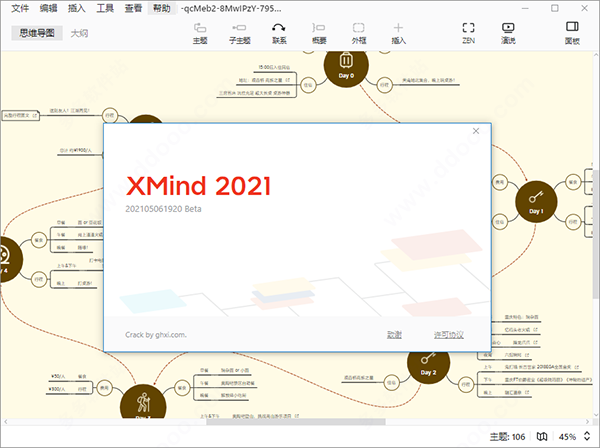The image size is (600, 448).
Task: Open the 插入 (Insert) plus icon in toolbar
Action: tap(398, 33)
